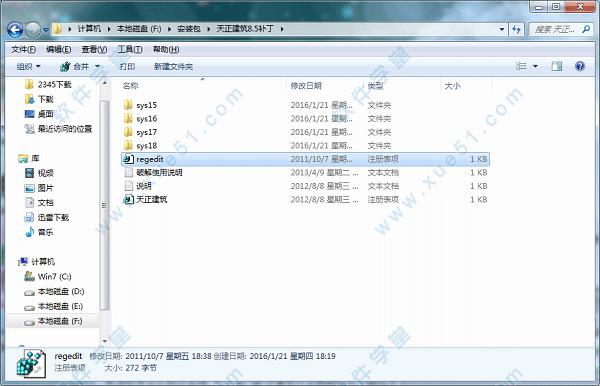This screenshot has height=386, width=600.
Task: Select 视频 library
Action: tap(39, 173)
